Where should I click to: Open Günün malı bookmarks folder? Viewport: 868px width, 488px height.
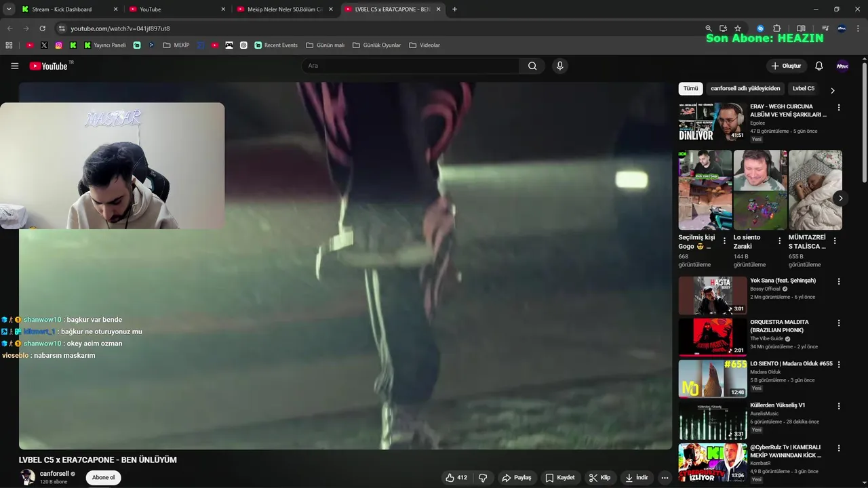coord(325,45)
